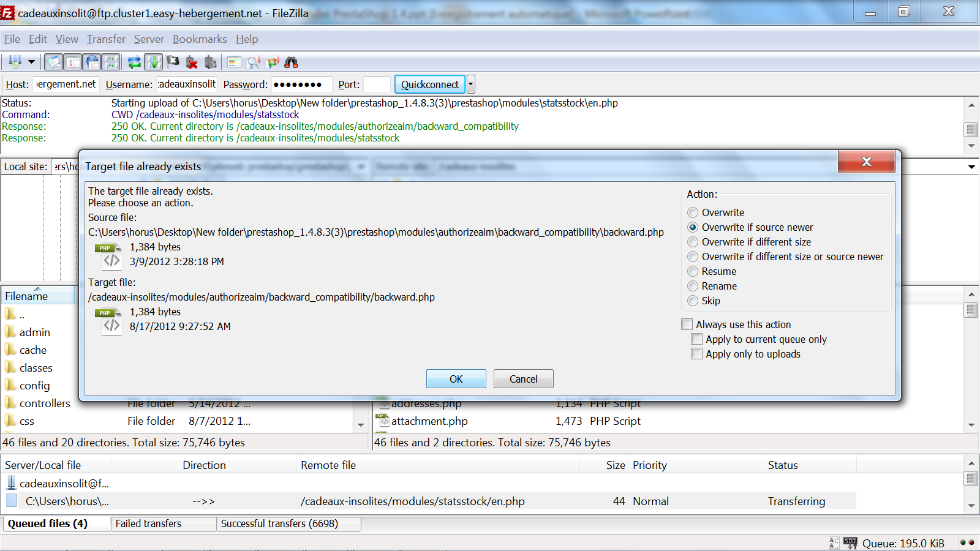Select attachment.php in the remote list

(429, 421)
